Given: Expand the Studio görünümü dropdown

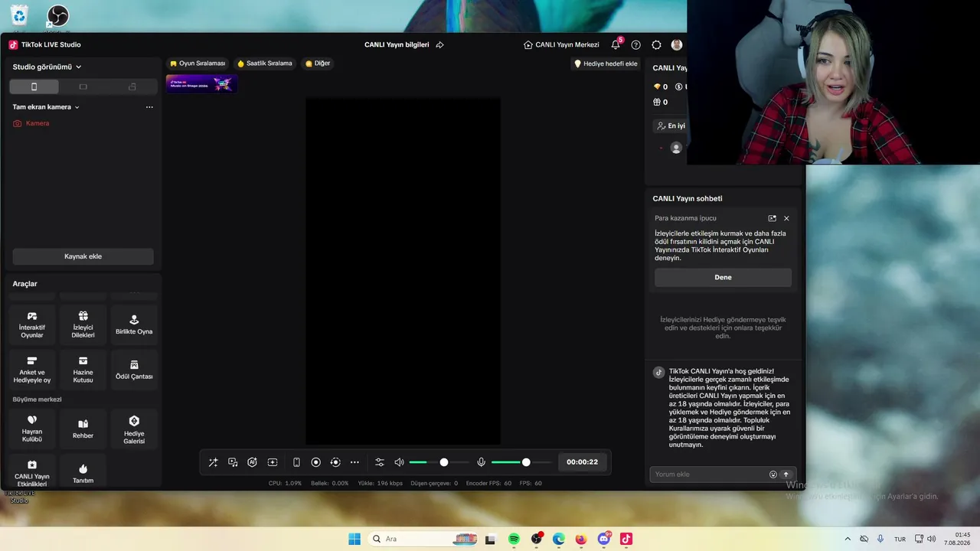Looking at the screenshot, I should 47,67.
